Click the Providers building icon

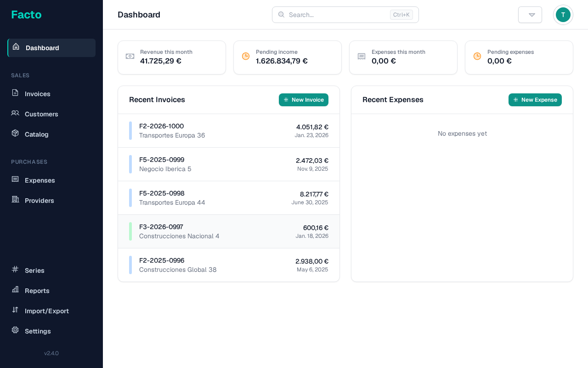click(15, 200)
